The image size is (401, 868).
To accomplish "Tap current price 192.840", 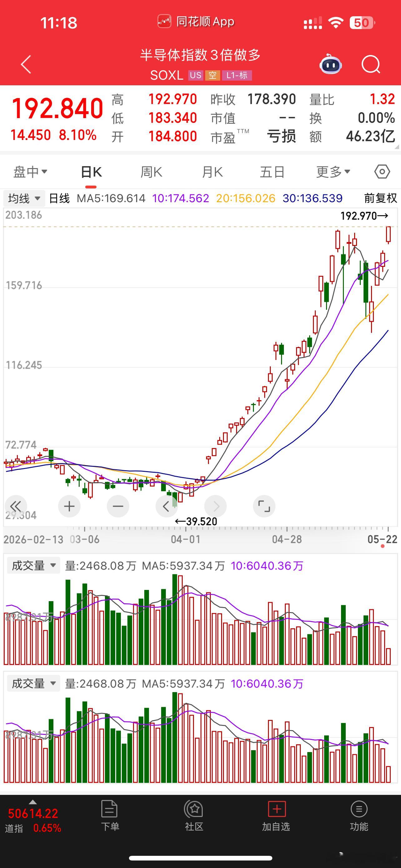I will [x=57, y=108].
